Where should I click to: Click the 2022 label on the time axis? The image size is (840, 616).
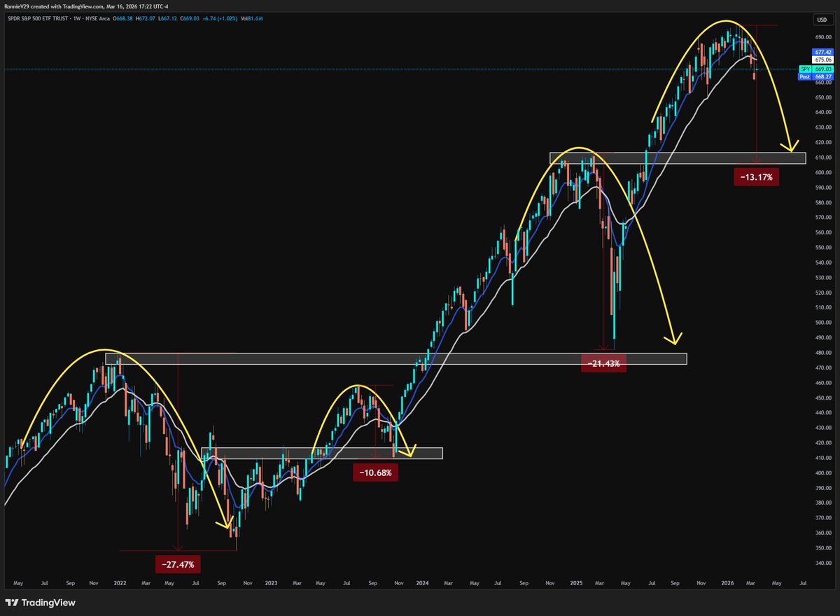[x=120, y=582]
